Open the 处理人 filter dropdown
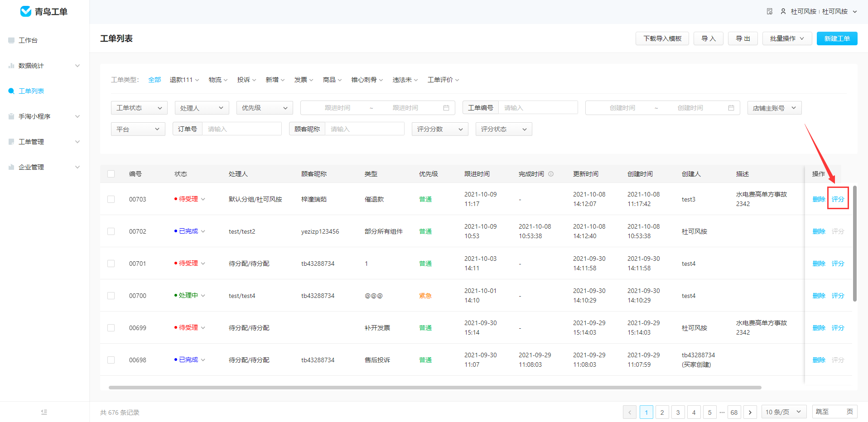The width and height of the screenshot is (868, 422). click(202, 108)
